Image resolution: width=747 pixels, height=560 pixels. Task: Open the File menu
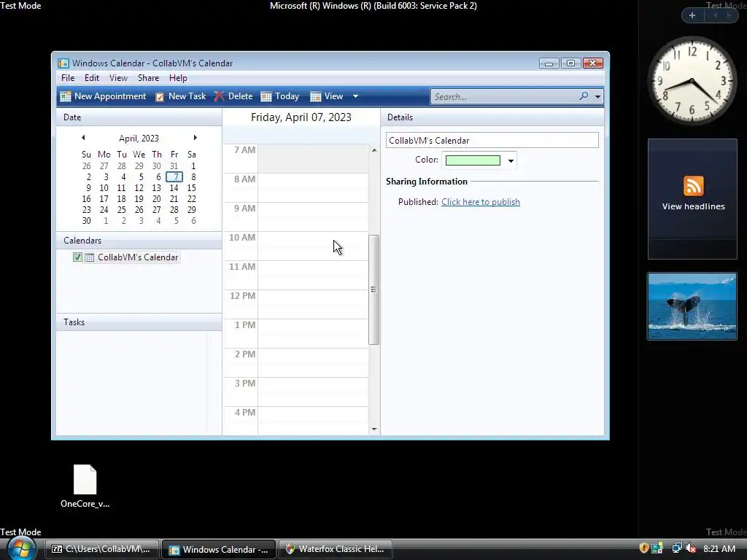pos(68,77)
